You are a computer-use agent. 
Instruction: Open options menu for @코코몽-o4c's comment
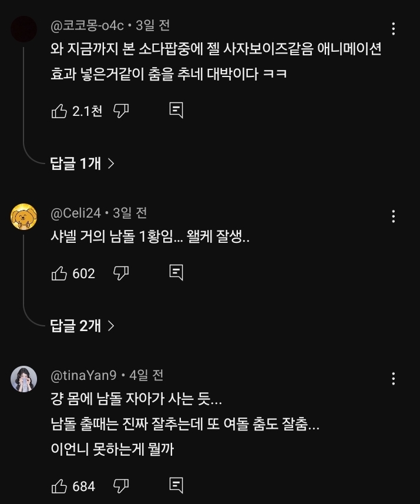[393, 29]
